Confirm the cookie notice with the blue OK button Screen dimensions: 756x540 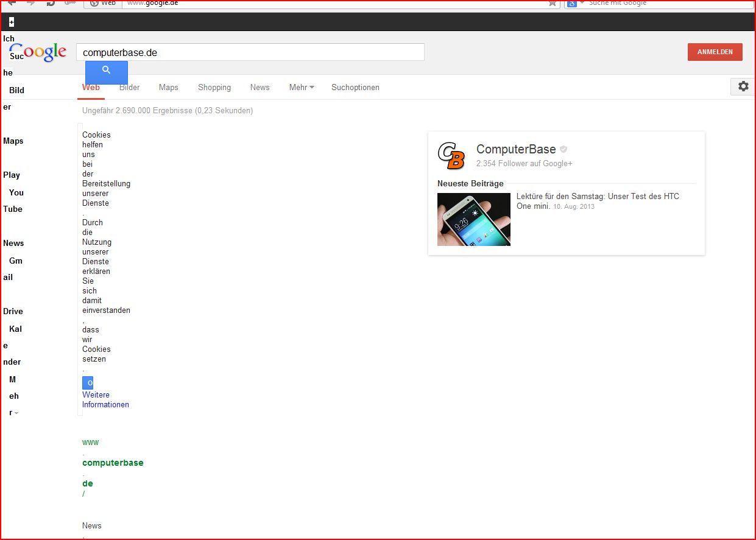[88, 383]
